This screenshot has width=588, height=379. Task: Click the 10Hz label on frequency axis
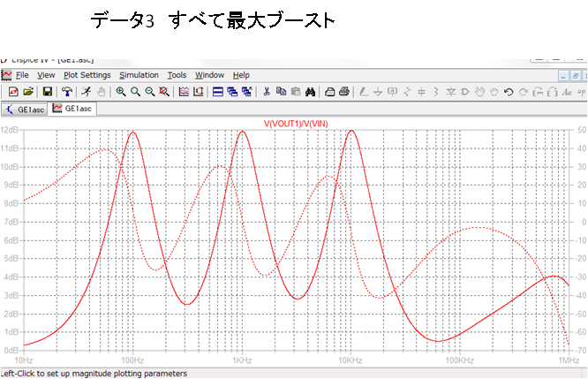23,360
